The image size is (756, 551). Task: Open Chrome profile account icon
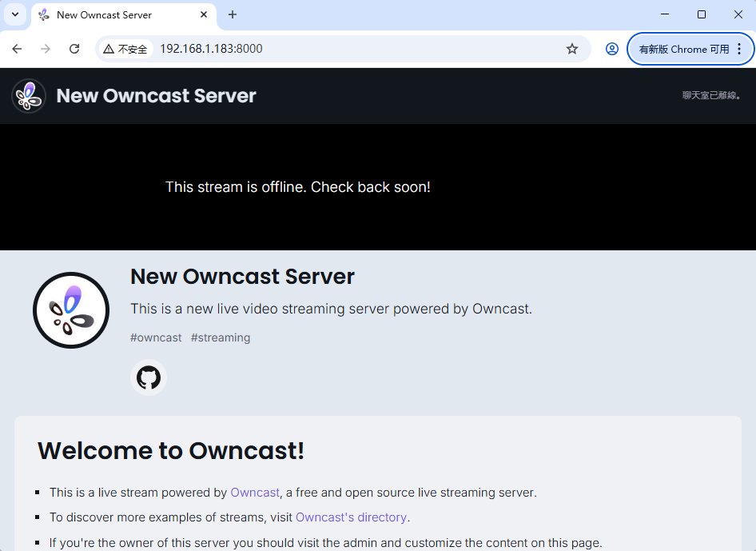coord(612,49)
